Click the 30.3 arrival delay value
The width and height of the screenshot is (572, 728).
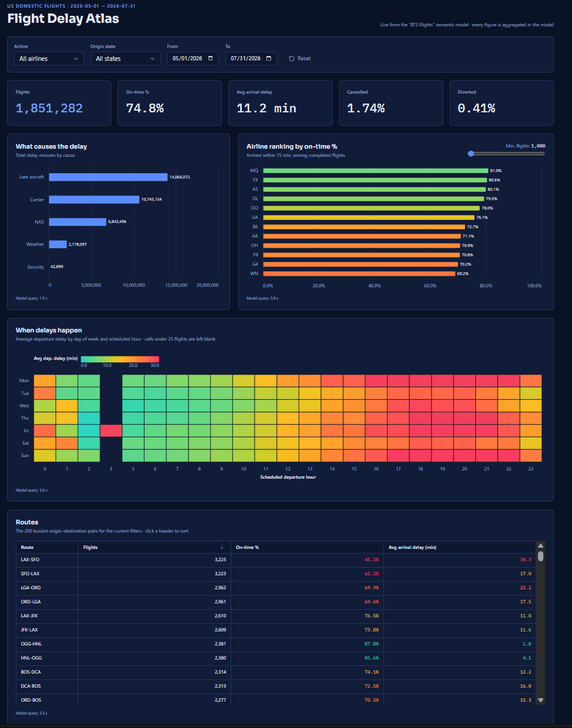[526, 560]
